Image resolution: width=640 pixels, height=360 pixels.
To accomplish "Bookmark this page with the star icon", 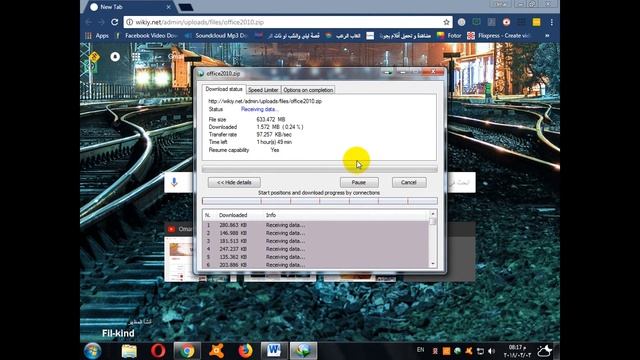I will pos(446,22).
